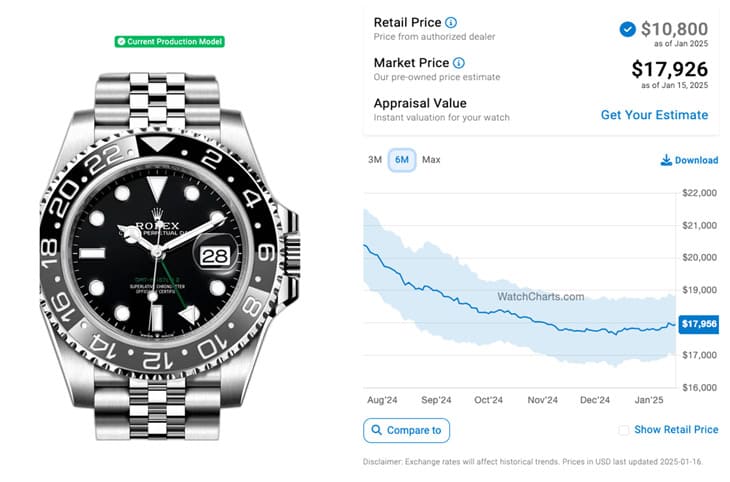
Task: Click the Retail Price info icon
Action: click(x=451, y=22)
